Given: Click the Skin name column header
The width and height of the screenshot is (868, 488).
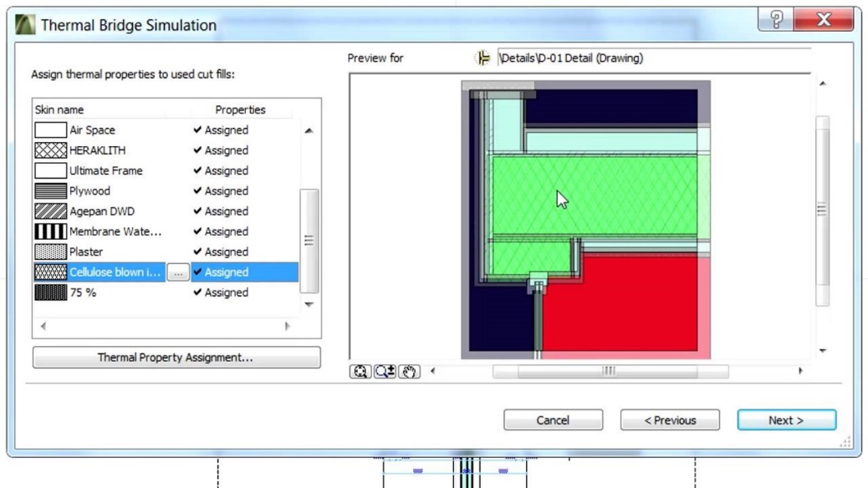Looking at the screenshot, I should (x=59, y=109).
